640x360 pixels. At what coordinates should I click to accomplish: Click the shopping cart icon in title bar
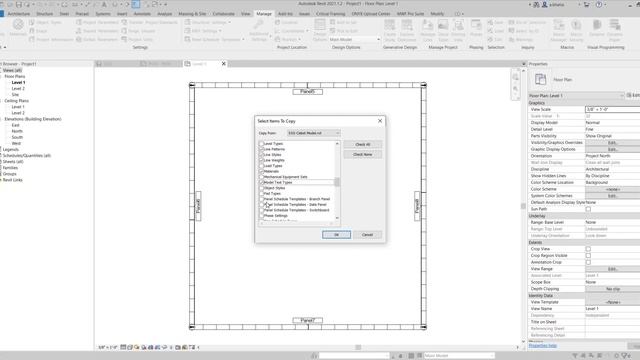(x=587, y=4)
